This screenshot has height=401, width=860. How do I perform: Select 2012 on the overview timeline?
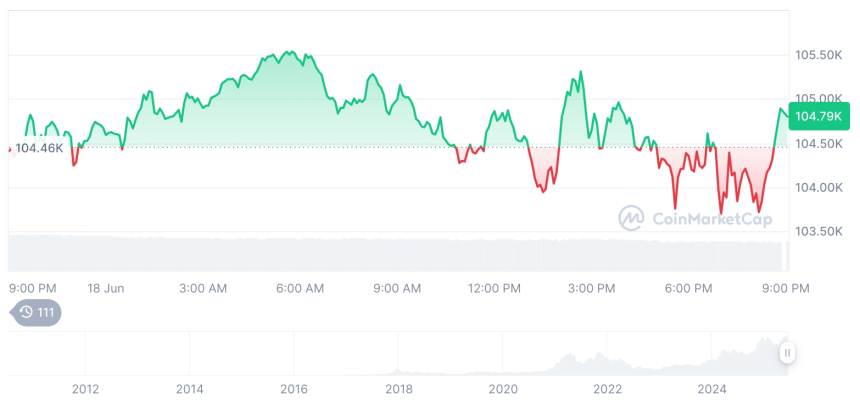[85, 388]
